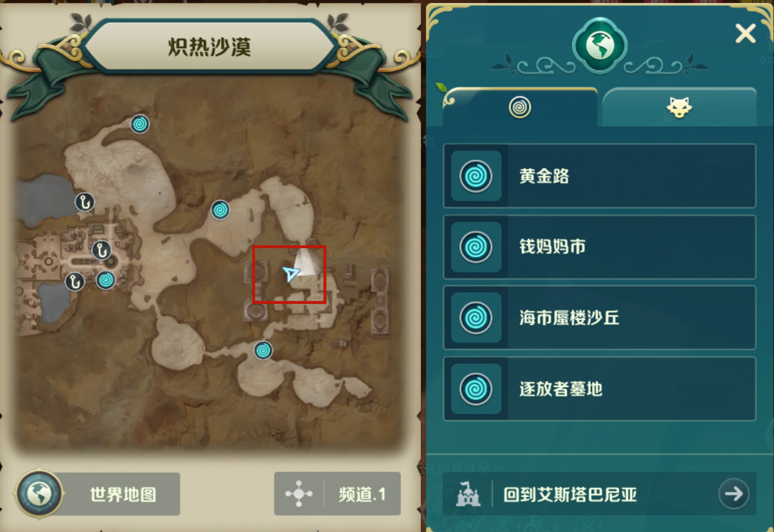The image size is (774, 532).
Task: Click the teleport swirl in the map's middle
Action: point(220,210)
